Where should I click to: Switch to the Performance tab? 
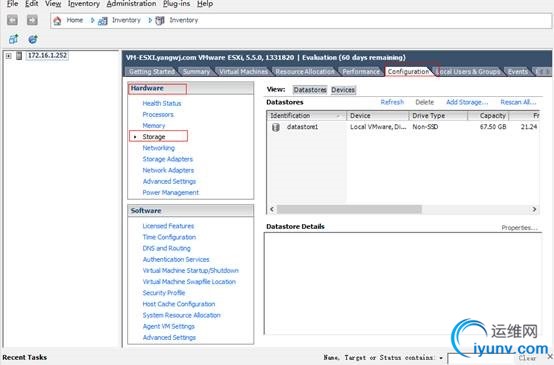click(361, 71)
